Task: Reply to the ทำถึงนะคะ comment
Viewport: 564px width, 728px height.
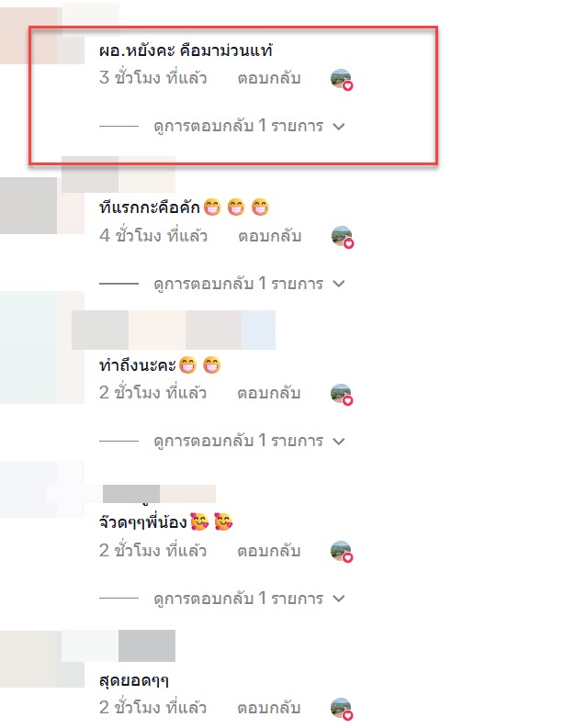Action: click(x=268, y=393)
